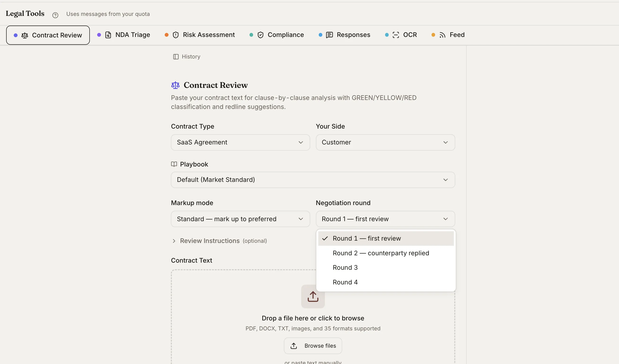
Task: Open the Your Side dropdown showing Customer
Action: (385, 142)
